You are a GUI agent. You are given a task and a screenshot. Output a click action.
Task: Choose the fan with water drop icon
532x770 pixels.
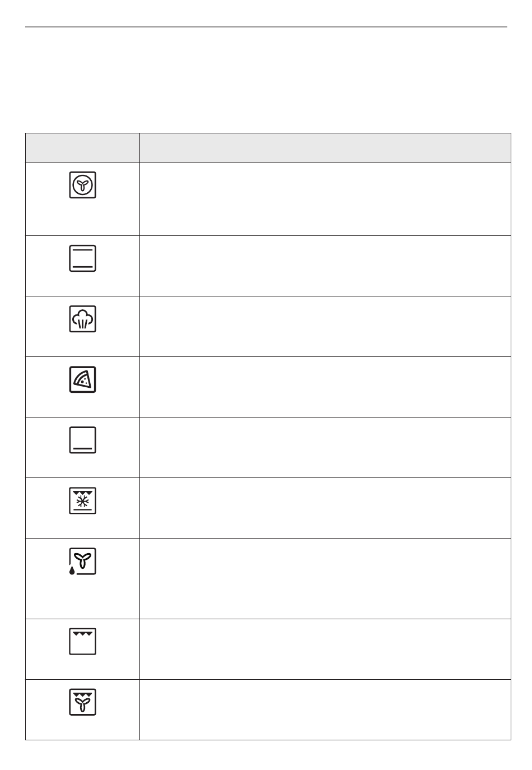(83, 562)
